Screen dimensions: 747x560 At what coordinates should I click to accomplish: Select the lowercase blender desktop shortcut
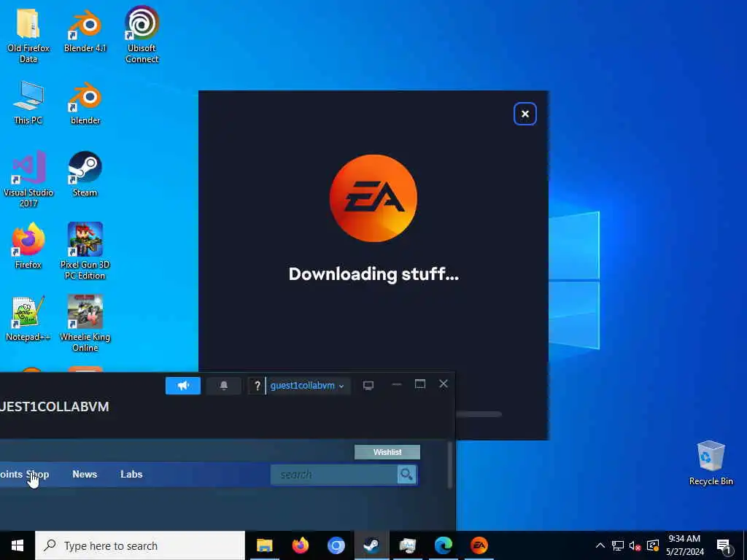[x=85, y=103]
